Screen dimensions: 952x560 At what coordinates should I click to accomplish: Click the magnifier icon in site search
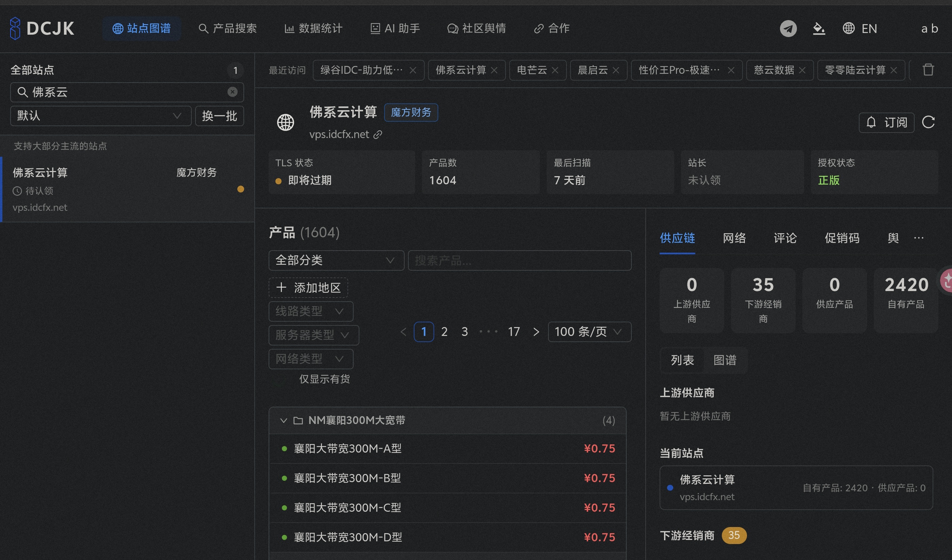[x=23, y=92]
